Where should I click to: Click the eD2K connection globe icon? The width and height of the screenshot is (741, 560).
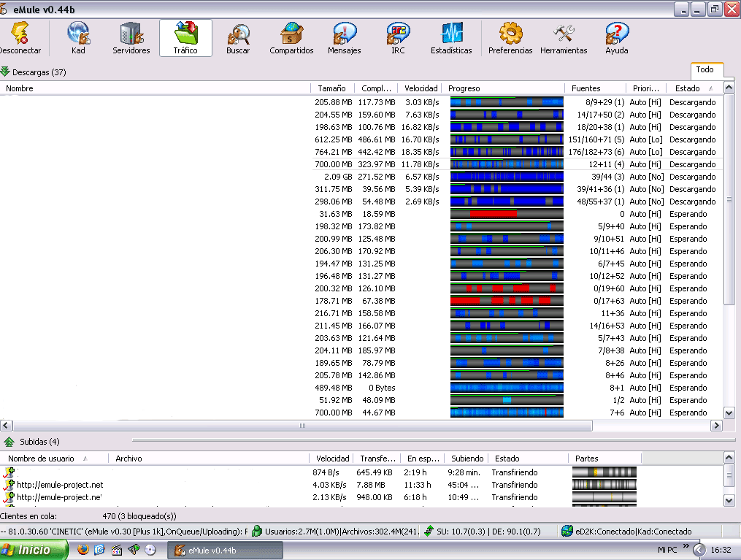pyautogui.click(x=567, y=532)
